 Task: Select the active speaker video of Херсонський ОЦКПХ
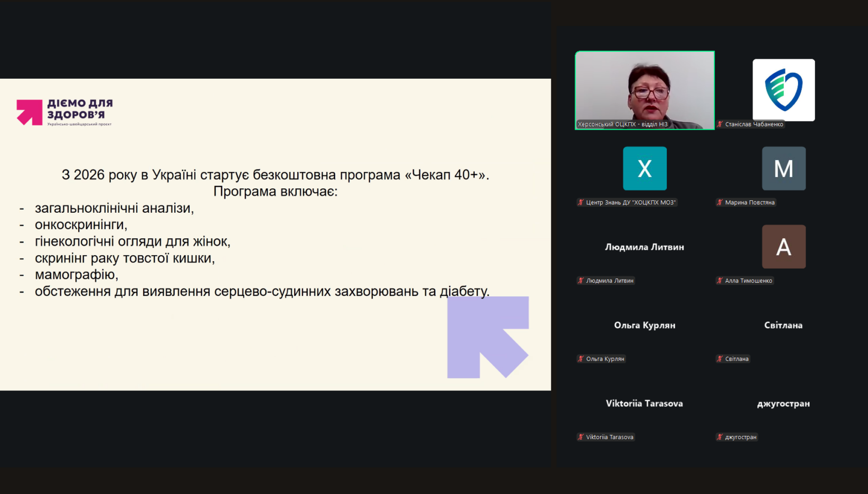click(644, 90)
